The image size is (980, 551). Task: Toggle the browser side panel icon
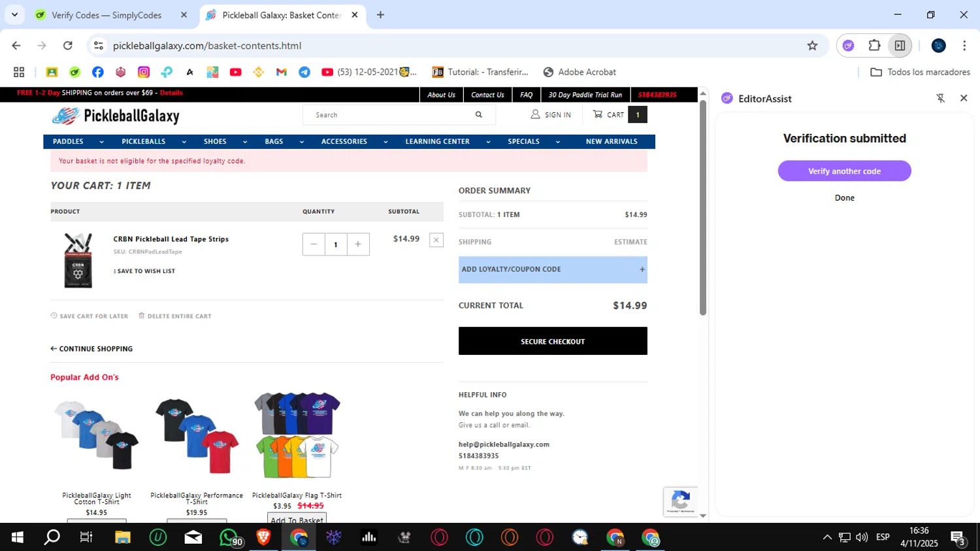(x=900, y=46)
